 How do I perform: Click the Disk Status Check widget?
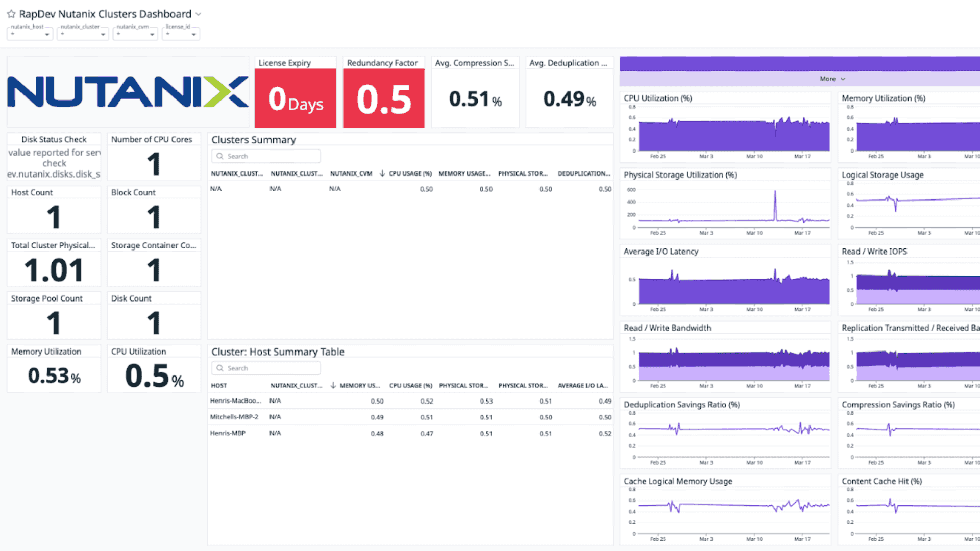tap(54, 157)
